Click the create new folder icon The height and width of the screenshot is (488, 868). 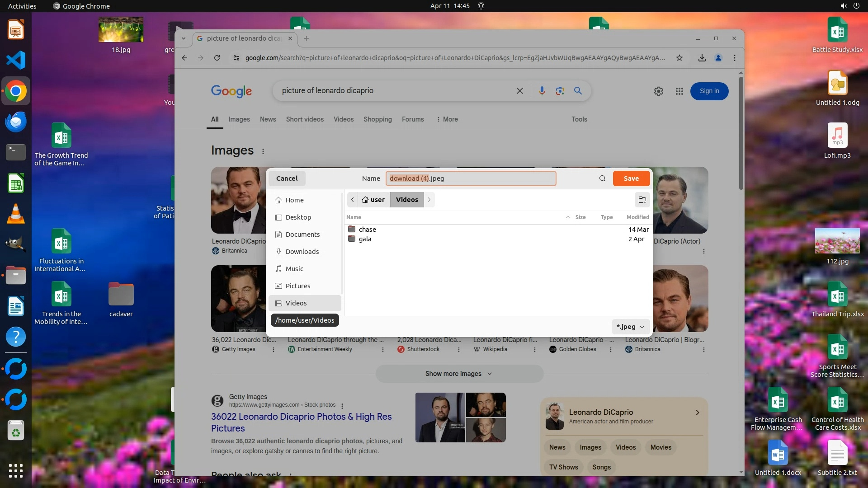tap(642, 200)
